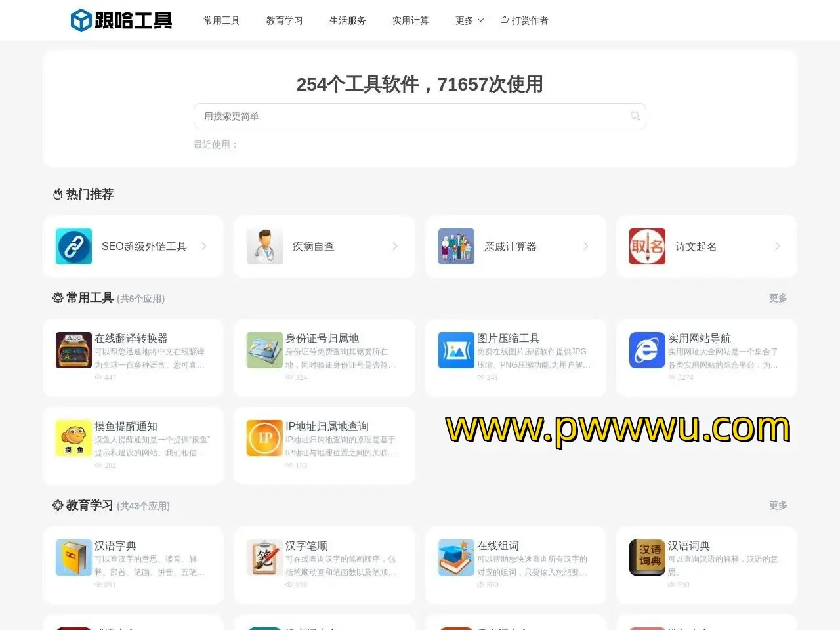Click the IP地址归属地查询 orange icon
This screenshot has width=840, height=630.
click(x=264, y=438)
